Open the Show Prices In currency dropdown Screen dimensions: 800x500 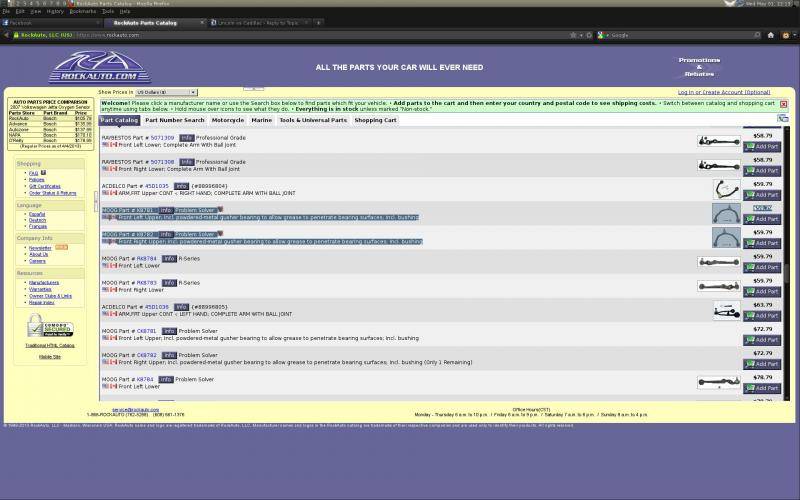pyautogui.click(x=166, y=92)
